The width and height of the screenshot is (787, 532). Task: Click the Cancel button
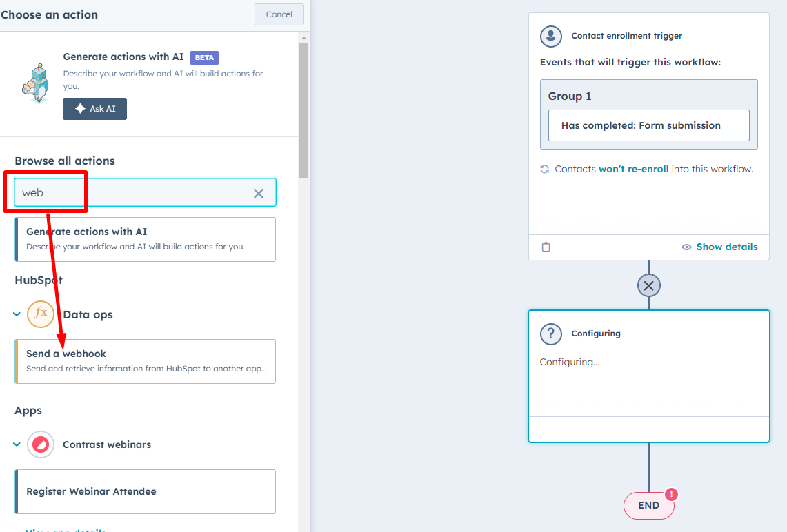[279, 14]
